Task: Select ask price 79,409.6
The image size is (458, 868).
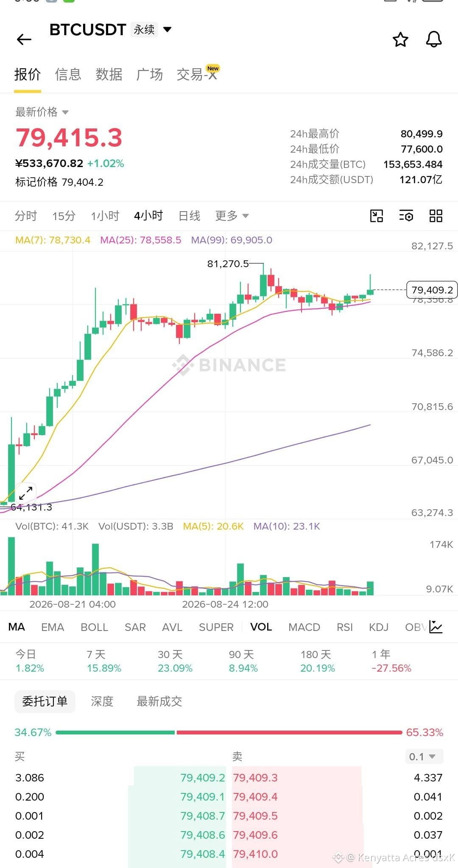Action: [x=255, y=835]
